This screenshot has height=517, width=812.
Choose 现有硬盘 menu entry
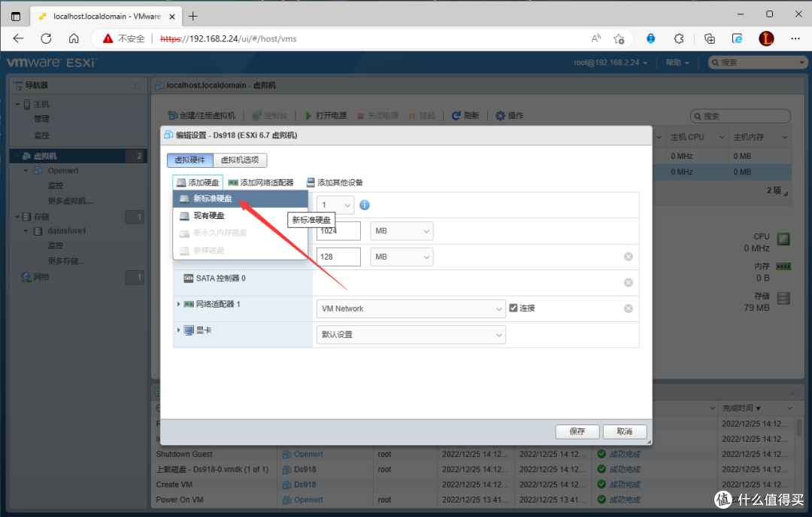tap(209, 216)
